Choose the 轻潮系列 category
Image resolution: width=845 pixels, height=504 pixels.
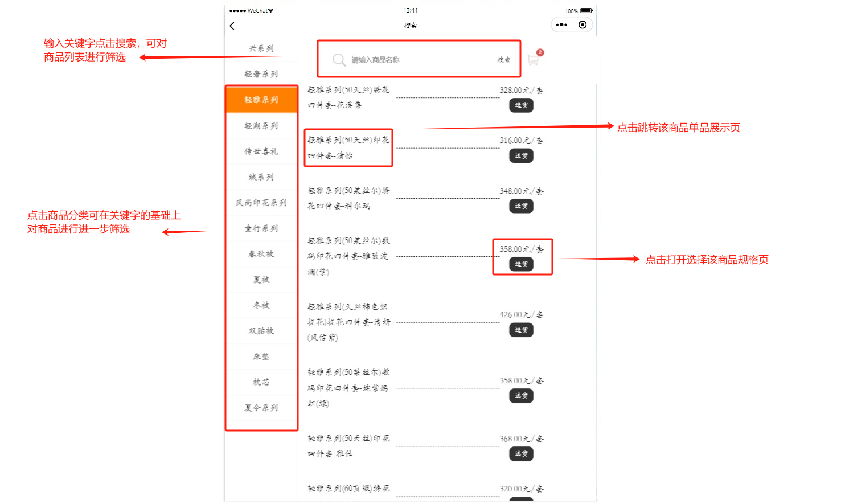coord(261,126)
